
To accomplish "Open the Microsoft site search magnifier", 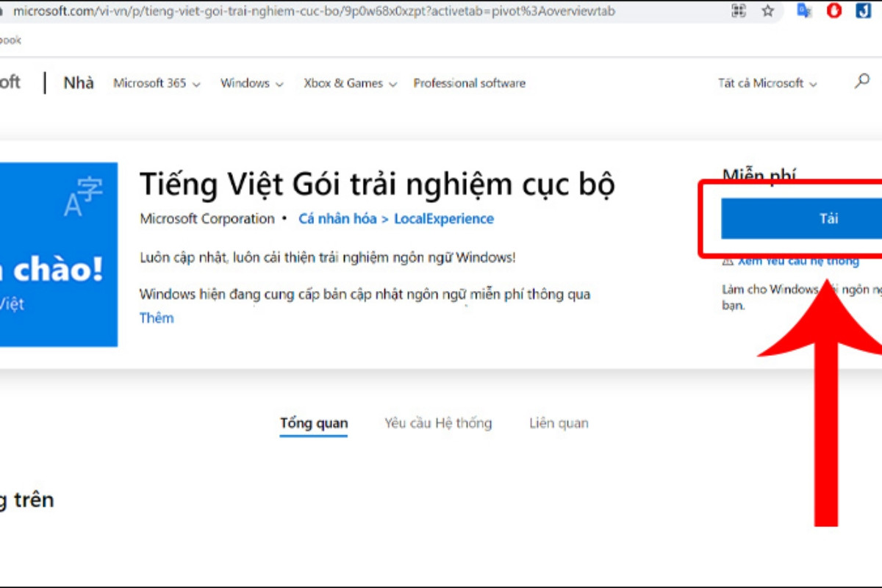I will [x=862, y=82].
